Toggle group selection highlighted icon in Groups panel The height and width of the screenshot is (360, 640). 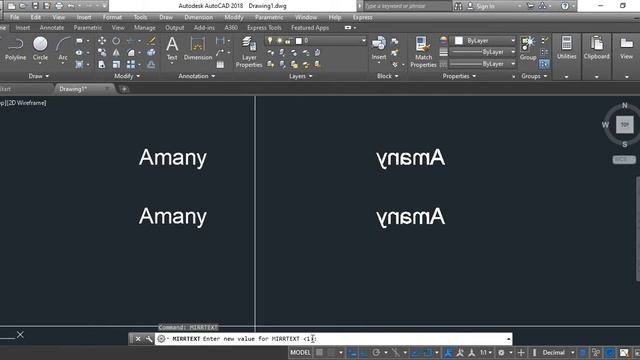(544, 64)
